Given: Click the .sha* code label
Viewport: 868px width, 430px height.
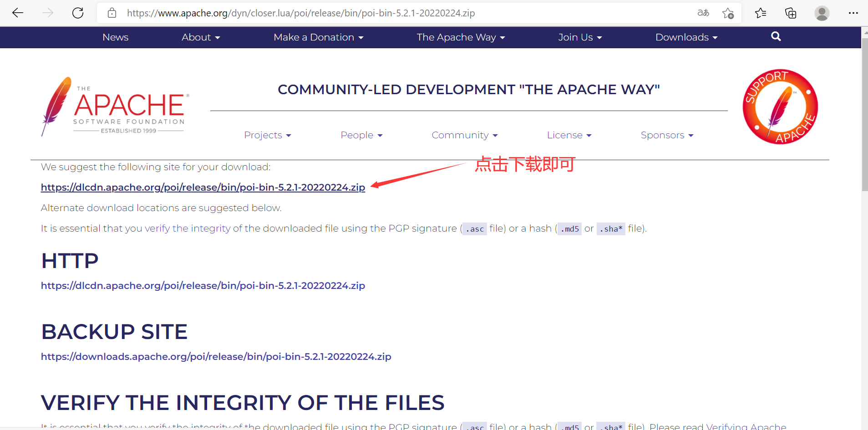Looking at the screenshot, I should pos(611,229).
